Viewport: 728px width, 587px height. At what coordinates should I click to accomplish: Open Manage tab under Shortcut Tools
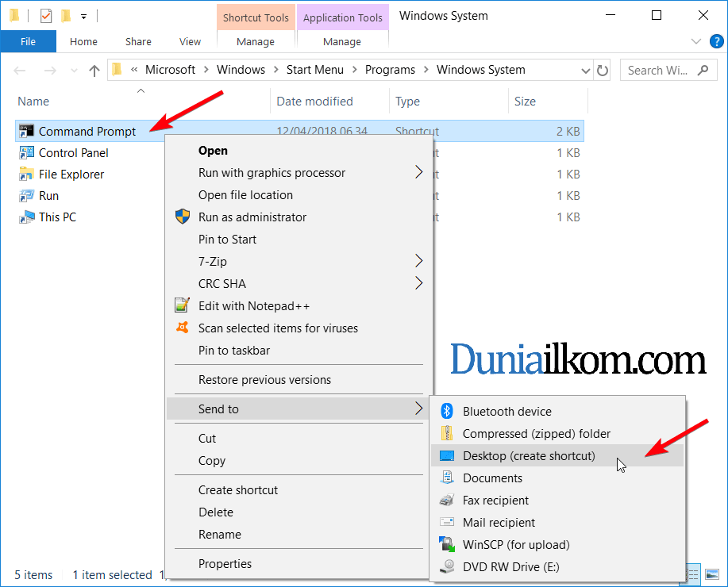[256, 42]
